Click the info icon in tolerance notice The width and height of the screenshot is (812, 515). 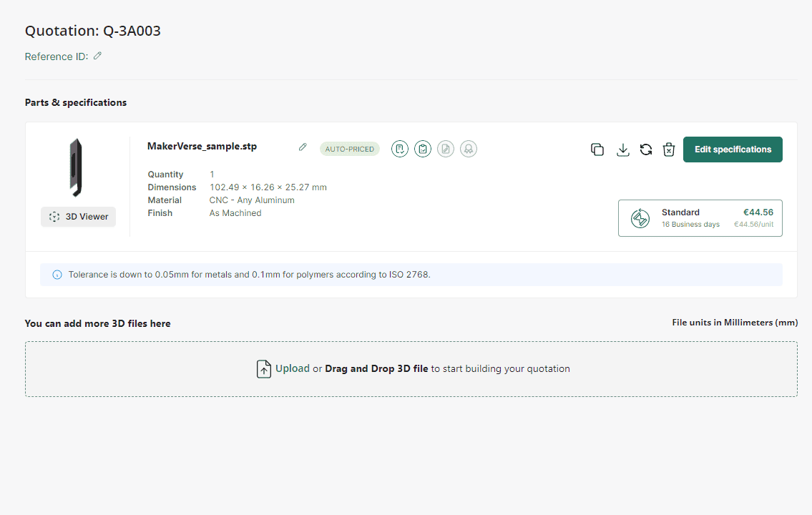click(57, 275)
